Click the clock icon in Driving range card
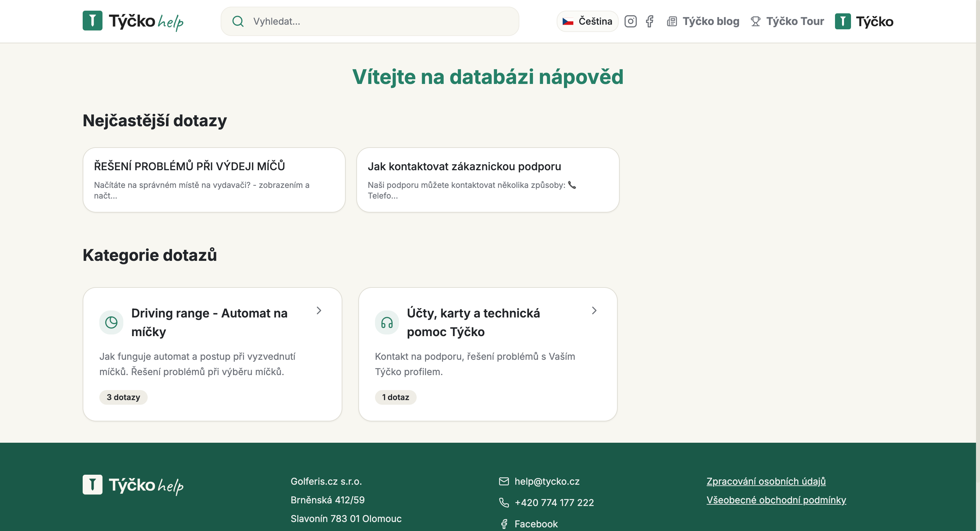Screen dimensions: 980x531 tap(111, 322)
